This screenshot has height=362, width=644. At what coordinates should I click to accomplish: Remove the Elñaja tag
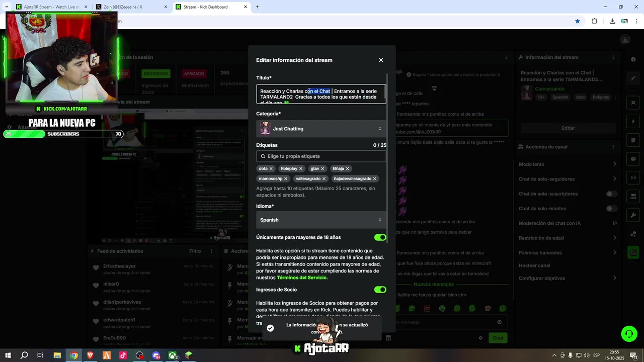click(x=347, y=168)
